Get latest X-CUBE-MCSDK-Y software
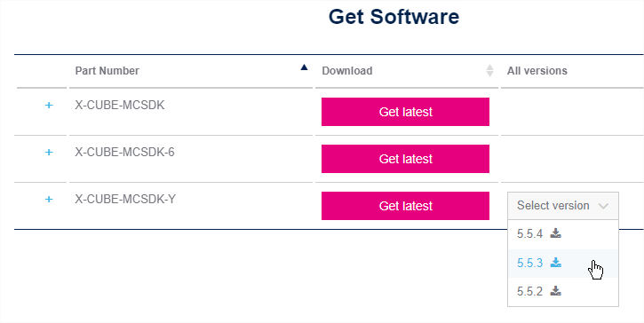 (x=405, y=206)
